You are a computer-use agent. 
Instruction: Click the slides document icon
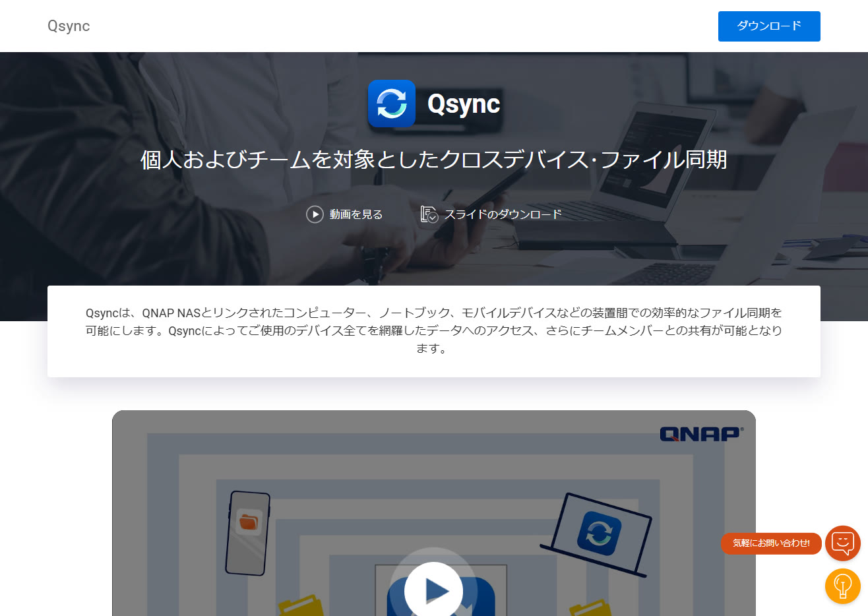tap(429, 214)
